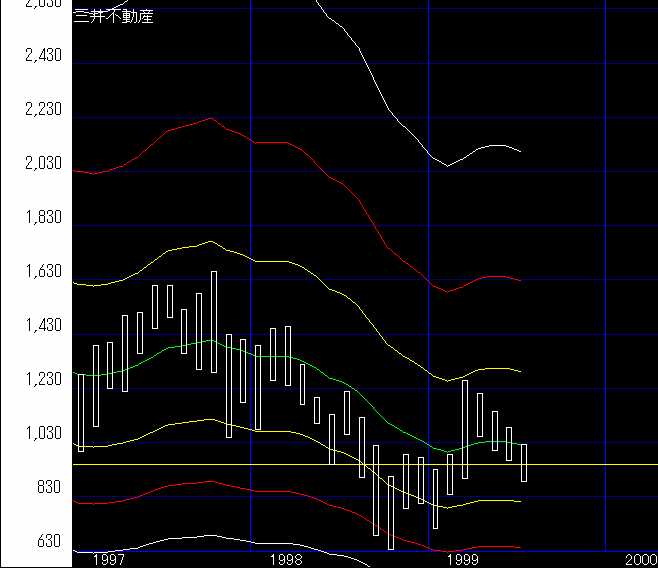Select the last candlestick on the right
658x570 pixels.
click(x=523, y=462)
